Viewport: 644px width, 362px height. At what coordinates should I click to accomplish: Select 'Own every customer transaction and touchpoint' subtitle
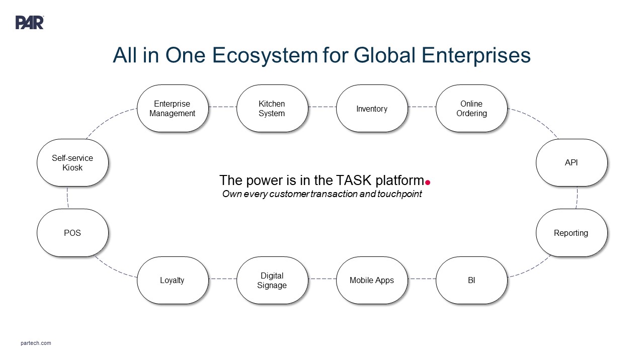click(x=322, y=194)
